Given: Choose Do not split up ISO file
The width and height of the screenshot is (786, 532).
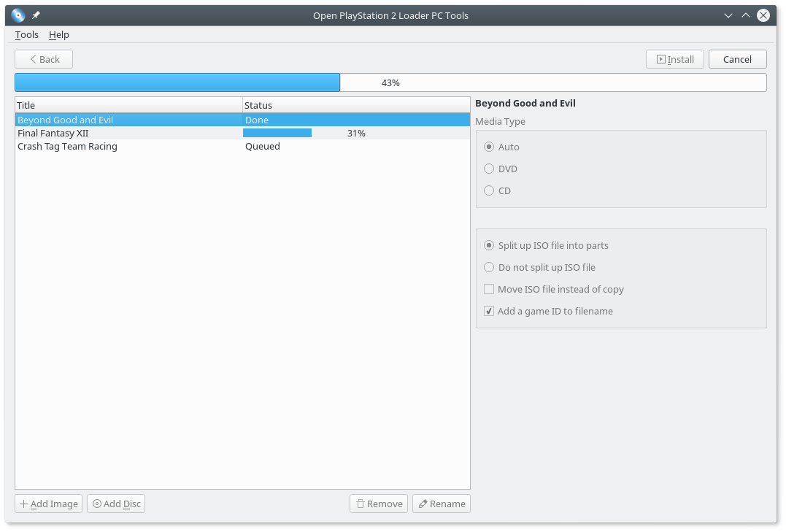Looking at the screenshot, I should (539, 267).
